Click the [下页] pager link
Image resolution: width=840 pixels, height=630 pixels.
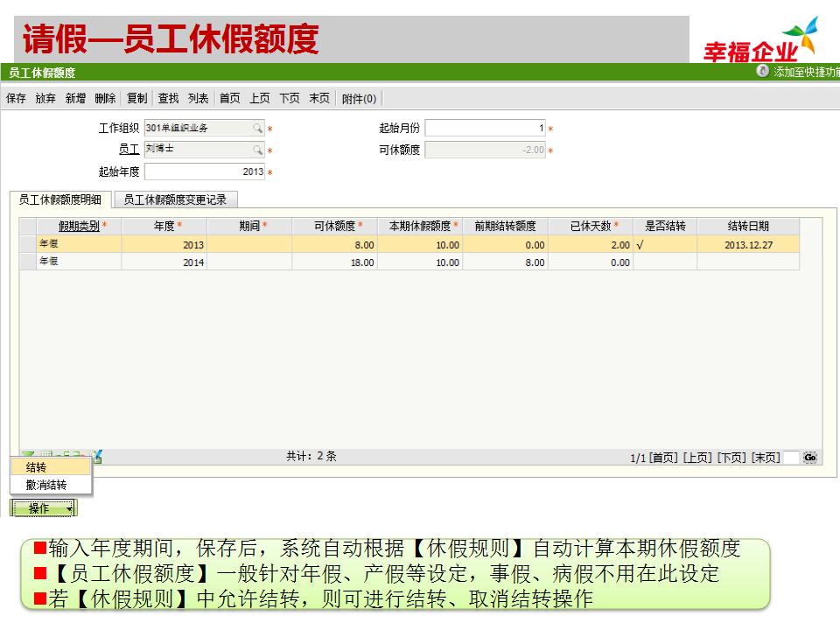click(731, 458)
